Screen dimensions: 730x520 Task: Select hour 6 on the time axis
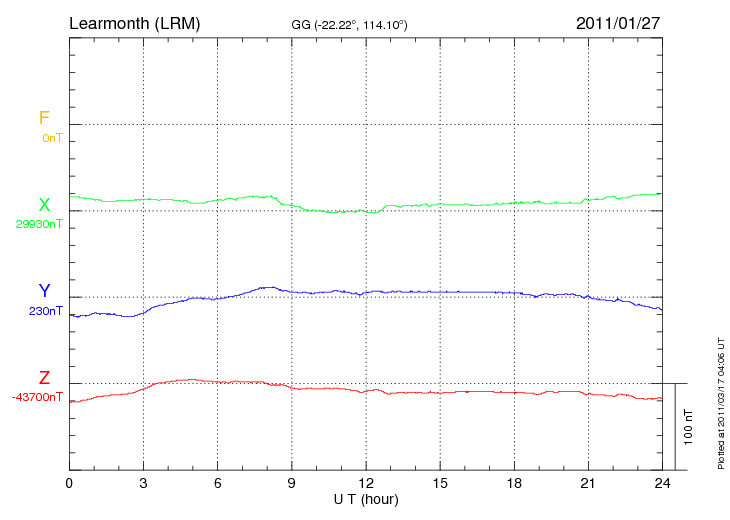218,483
